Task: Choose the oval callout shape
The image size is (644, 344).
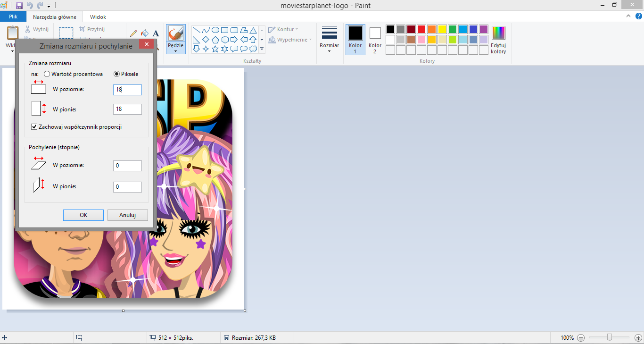Action: coord(243,49)
